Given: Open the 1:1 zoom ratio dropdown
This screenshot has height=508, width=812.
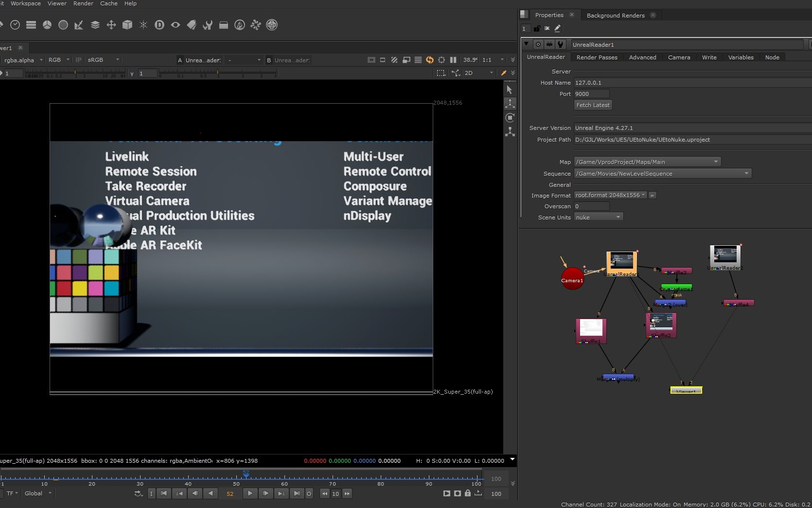Looking at the screenshot, I should 493,60.
